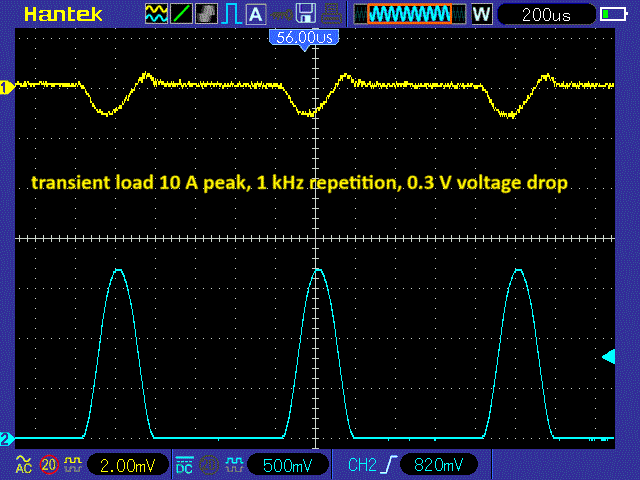
Task: Toggle CH2 dimmed bandwidth limit icon
Action: pos(209,464)
